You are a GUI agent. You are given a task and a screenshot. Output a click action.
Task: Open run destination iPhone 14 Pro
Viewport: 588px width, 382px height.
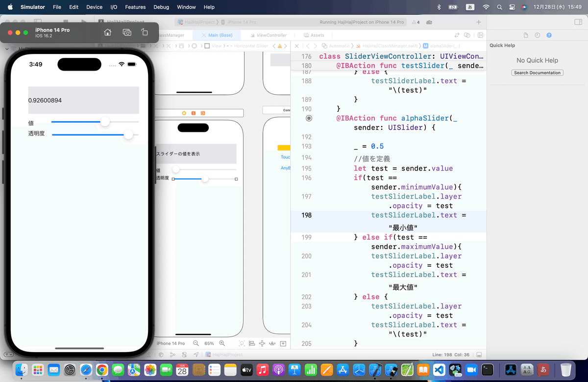[x=239, y=22]
